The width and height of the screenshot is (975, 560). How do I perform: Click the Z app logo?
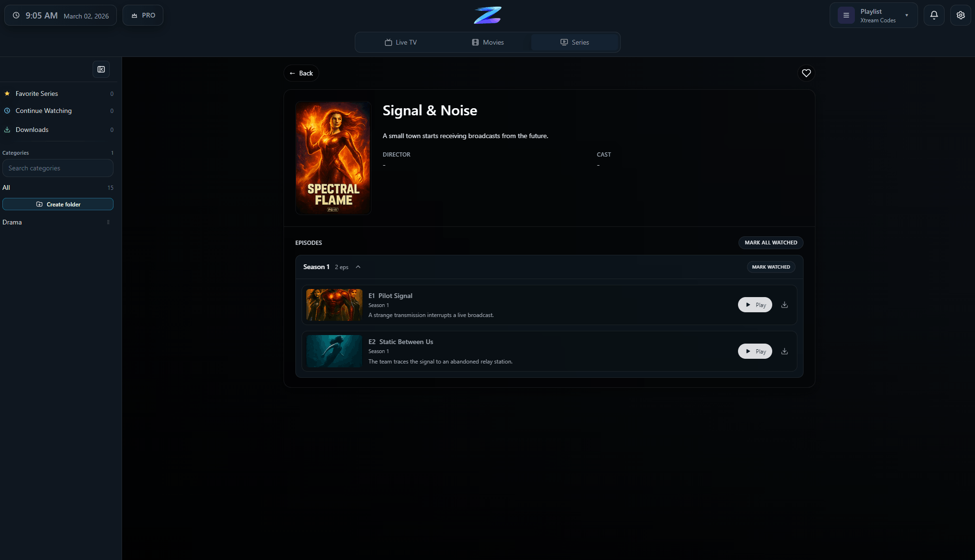[487, 15]
